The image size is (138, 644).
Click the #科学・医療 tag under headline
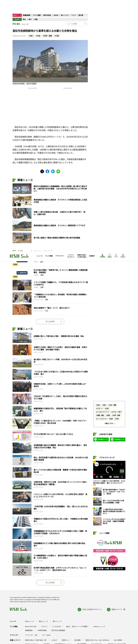47,36
